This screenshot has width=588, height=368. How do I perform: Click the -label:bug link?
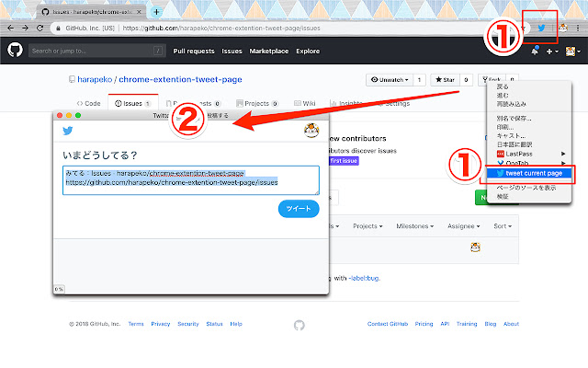(364, 278)
